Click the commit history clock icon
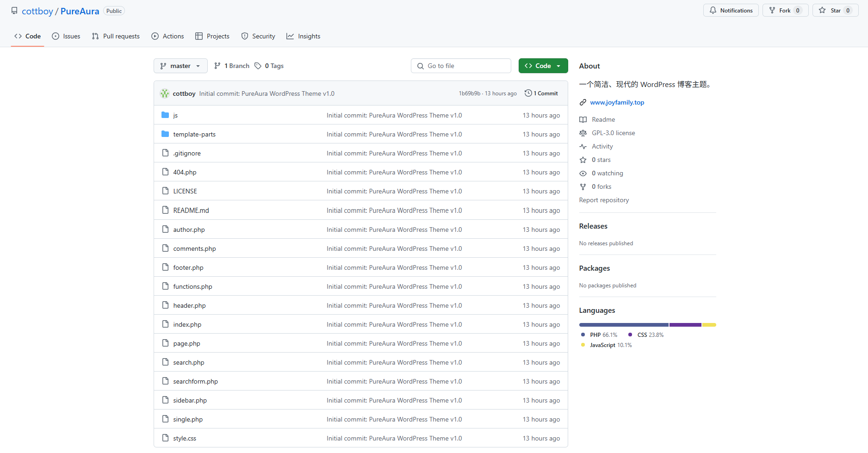This screenshot has height=453, width=868. 528,93
